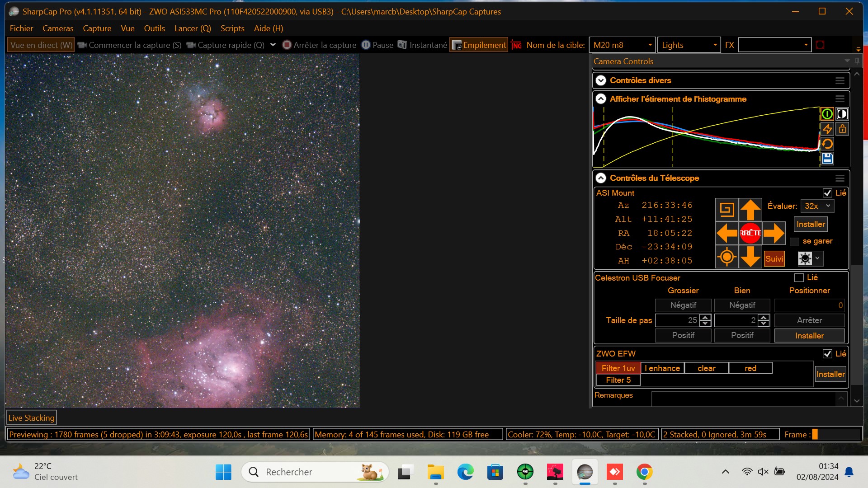Move mount up with orange arrow
The image size is (868, 488).
(x=750, y=210)
